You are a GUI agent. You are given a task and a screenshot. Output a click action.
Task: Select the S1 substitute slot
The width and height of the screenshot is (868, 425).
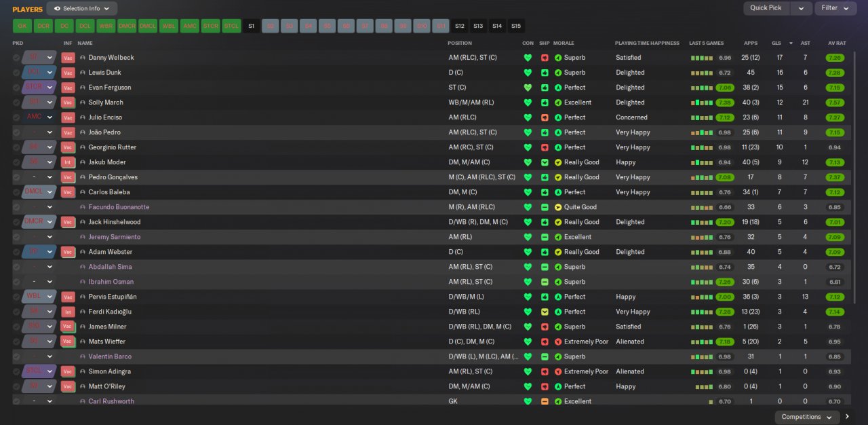click(x=251, y=26)
